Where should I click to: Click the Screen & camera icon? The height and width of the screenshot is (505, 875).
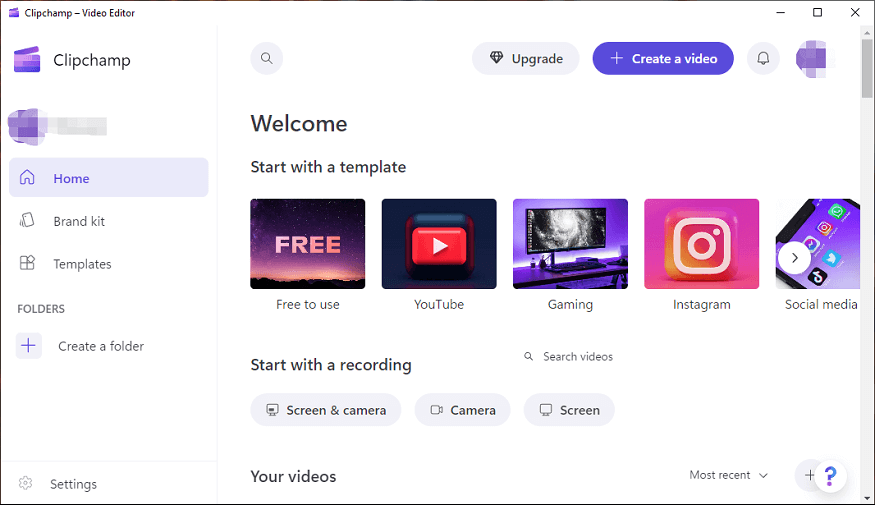coord(272,410)
